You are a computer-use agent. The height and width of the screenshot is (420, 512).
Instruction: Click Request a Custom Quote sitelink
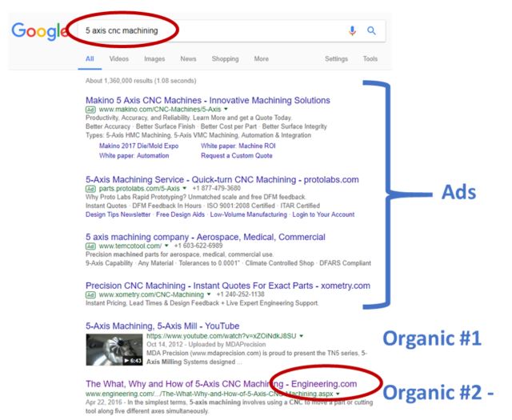click(x=237, y=156)
